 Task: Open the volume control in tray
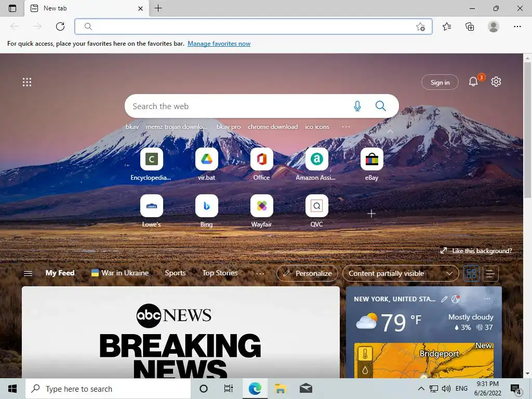446,389
